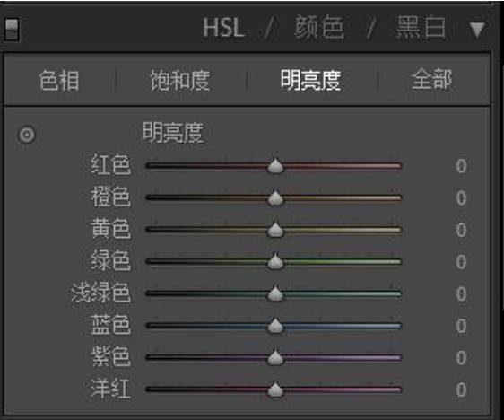Click the 黄色 value field showing 0
The image size is (504, 420).
(461, 230)
